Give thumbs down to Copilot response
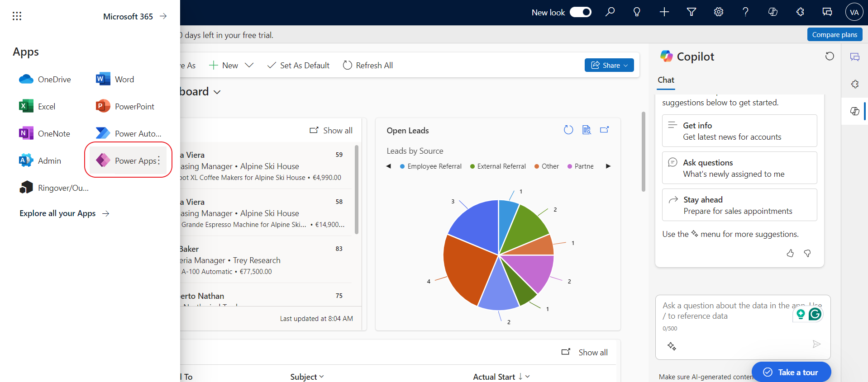This screenshot has height=382, width=868. pos(807,253)
